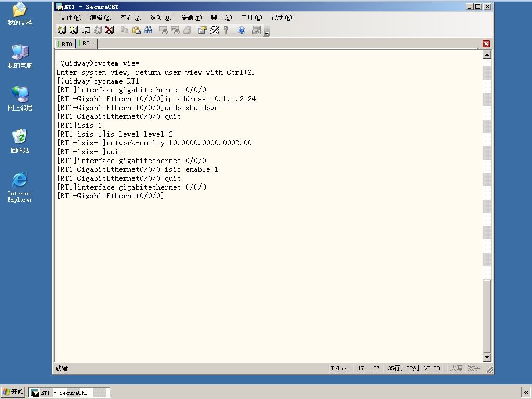Click the terminal scrollbar up arrow
This screenshot has width=532, height=399.
(x=487, y=55)
